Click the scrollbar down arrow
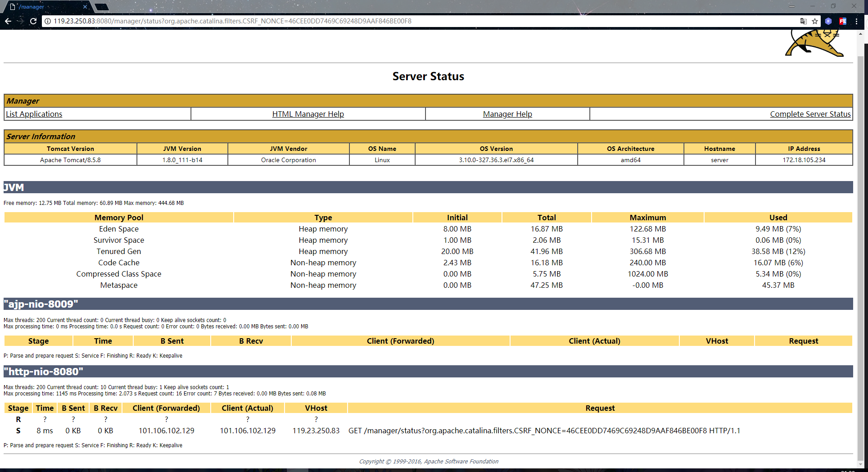The image size is (868, 472). pyautogui.click(x=861, y=464)
